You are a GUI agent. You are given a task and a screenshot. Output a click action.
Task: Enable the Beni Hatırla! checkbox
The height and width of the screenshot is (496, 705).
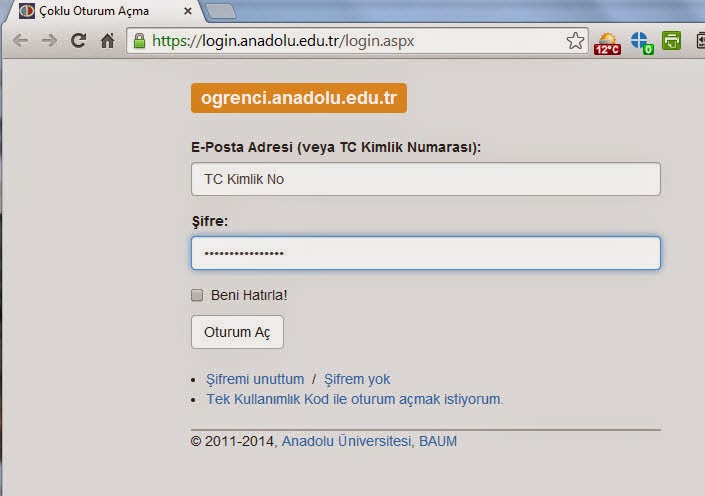point(197,295)
